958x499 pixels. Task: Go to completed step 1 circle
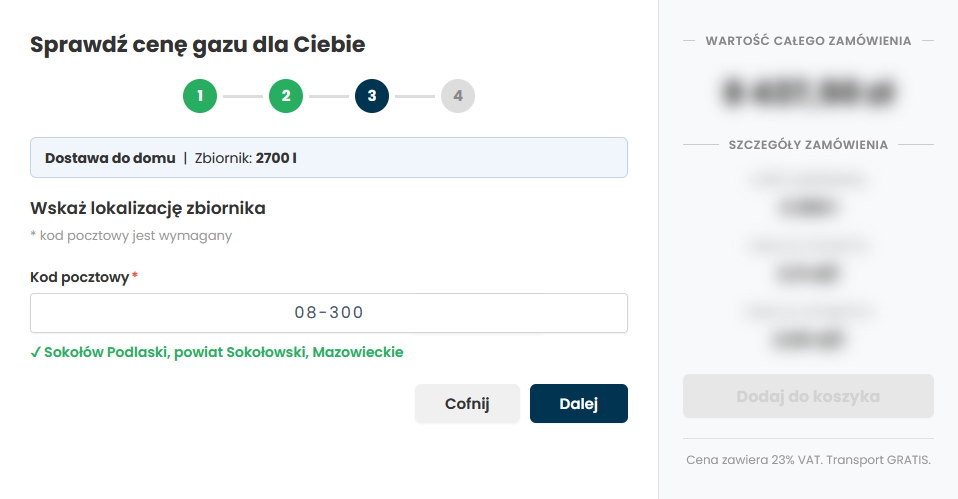pos(200,96)
